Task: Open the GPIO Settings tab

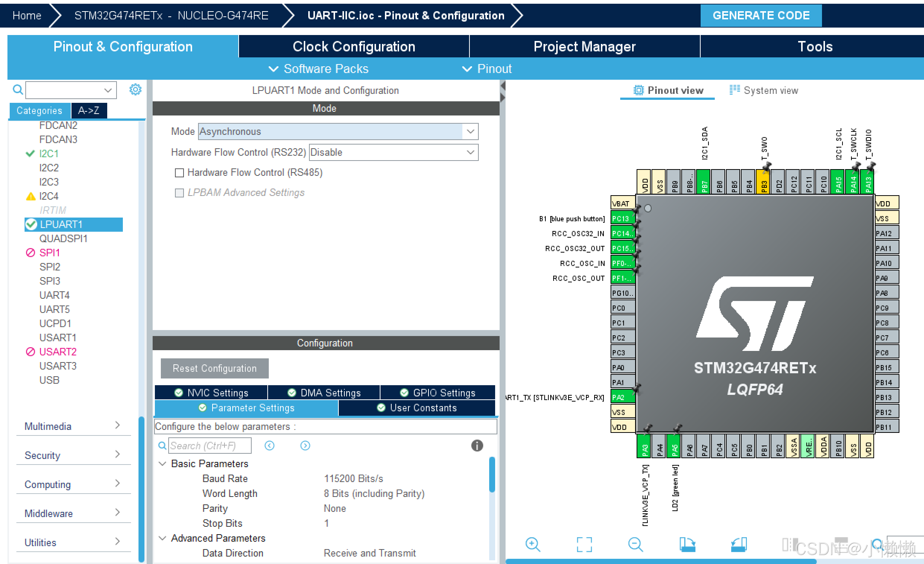Action: point(438,393)
